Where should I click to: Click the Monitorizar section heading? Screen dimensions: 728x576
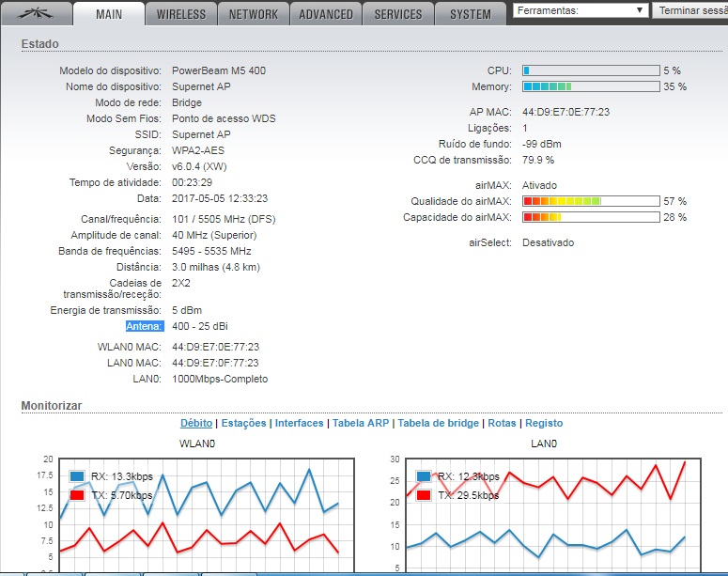(52, 406)
